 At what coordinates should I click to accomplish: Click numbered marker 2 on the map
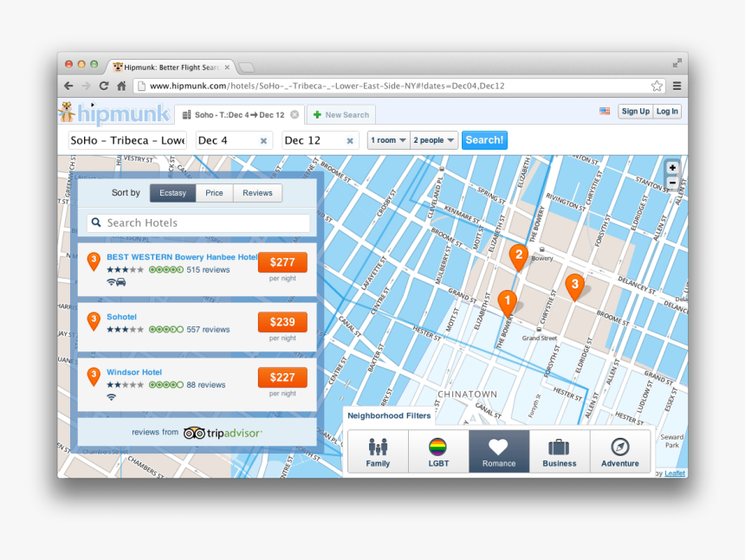519,256
